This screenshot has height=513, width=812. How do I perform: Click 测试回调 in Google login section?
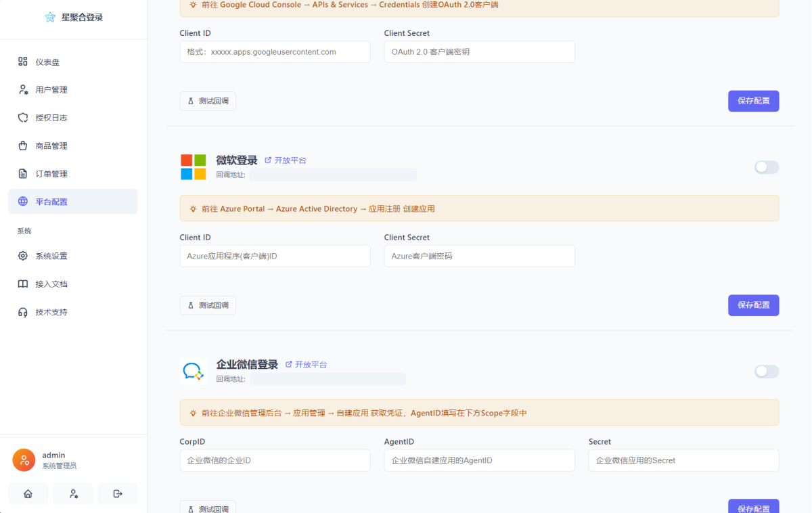(x=208, y=101)
